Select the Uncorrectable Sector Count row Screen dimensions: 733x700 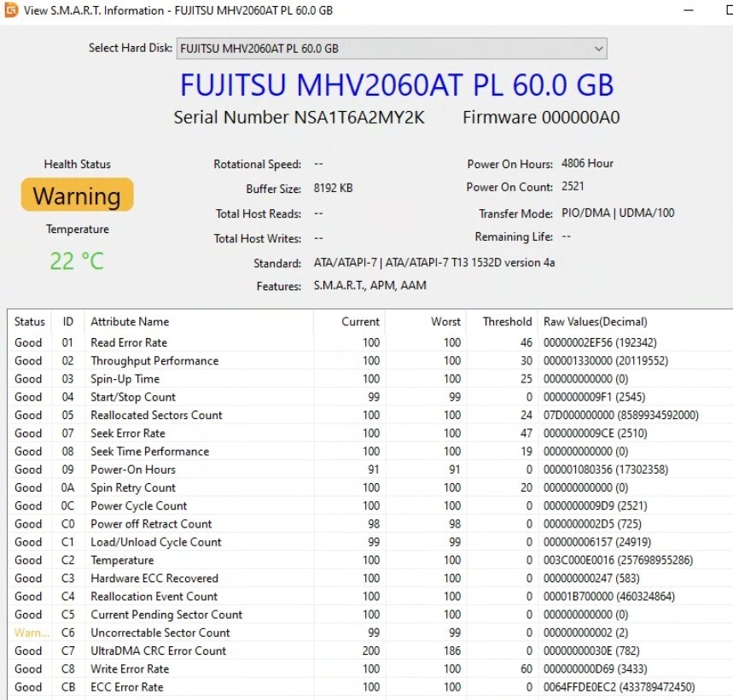(x=370, y=633)
